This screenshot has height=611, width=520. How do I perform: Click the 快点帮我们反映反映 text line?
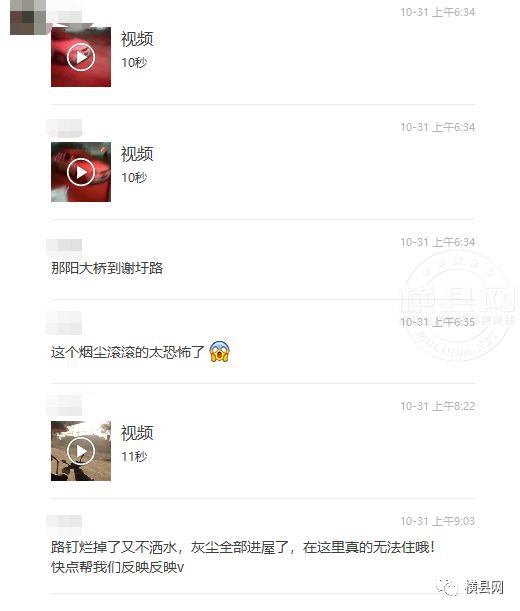[117, 567]
